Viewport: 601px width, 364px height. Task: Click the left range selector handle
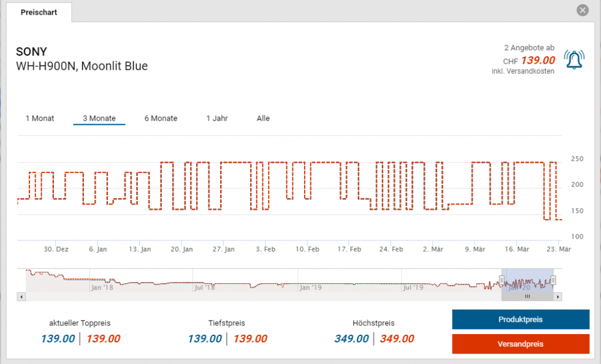click(502, 280)
